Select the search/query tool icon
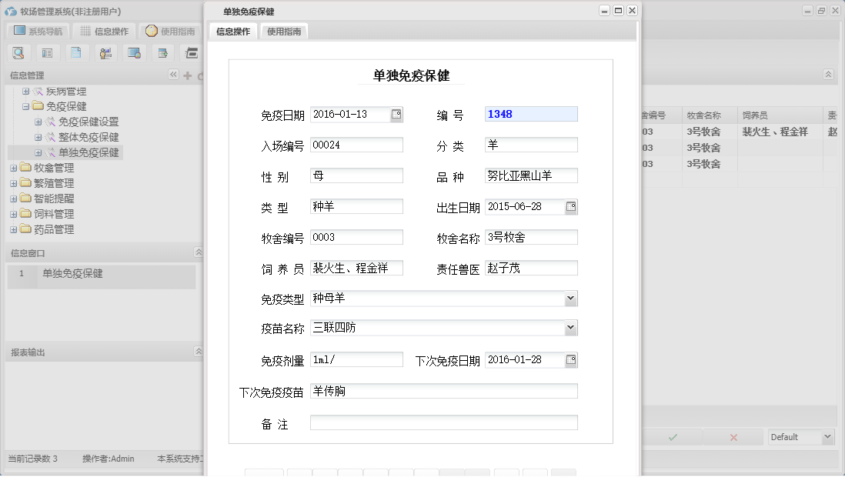This screenshot has width=845, height=504. click(x=18, y=52)
